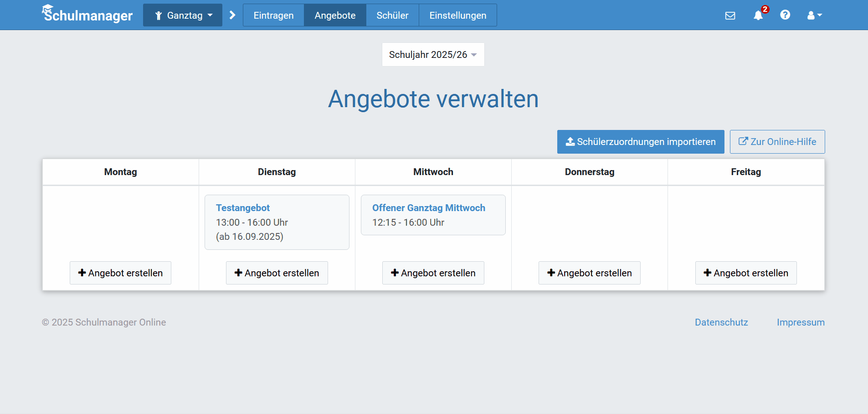The height and width of the screenshot is (414, 868).
Task: Open Zur Online-Hilfe link
Action: (777, 142)
